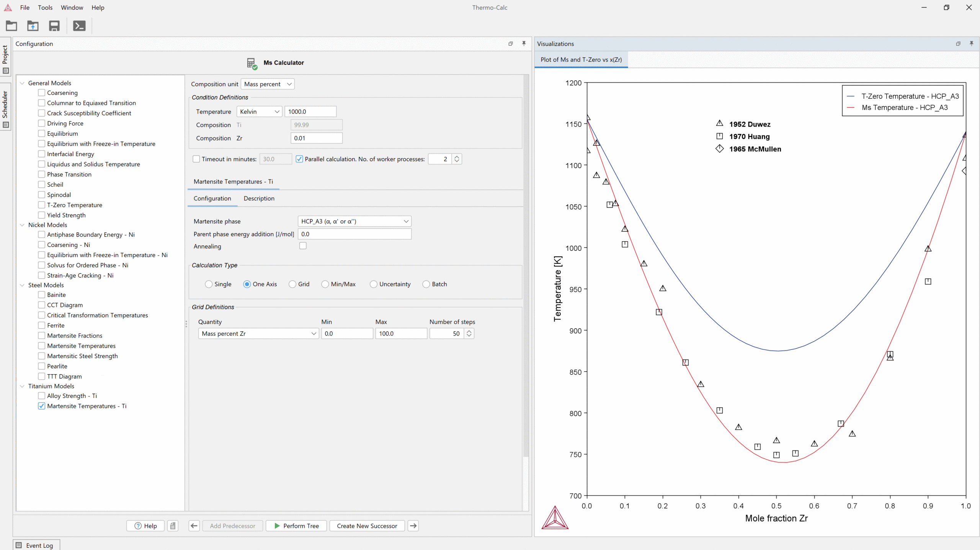Screen dimensions: 980x550
Task: Open the Window menu
Action: 72,8
